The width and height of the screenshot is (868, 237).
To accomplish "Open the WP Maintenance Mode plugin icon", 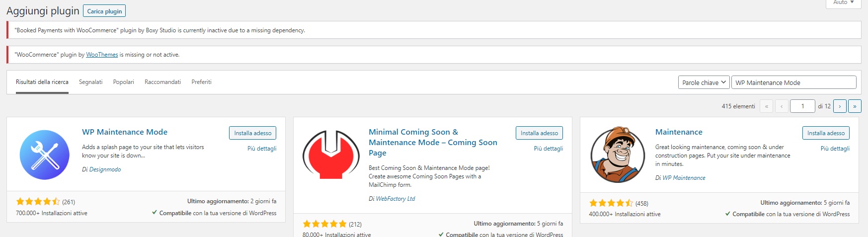I will [45, 155].
